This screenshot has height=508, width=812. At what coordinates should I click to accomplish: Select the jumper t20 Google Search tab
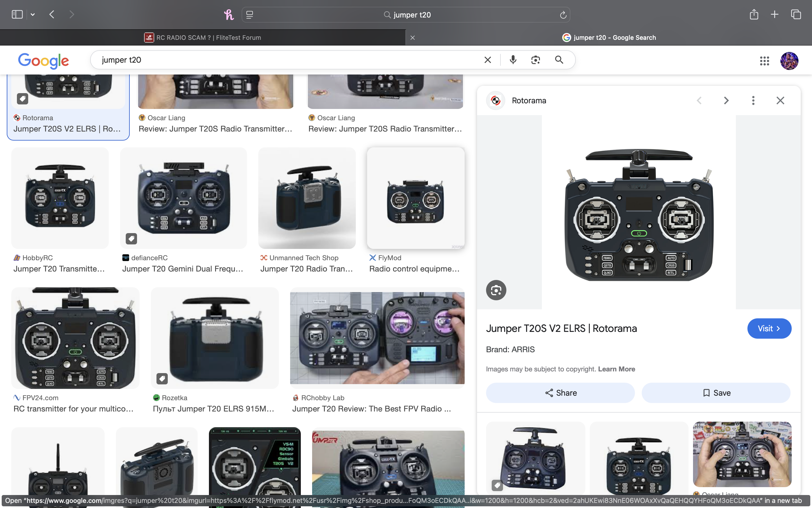(609, 37)
